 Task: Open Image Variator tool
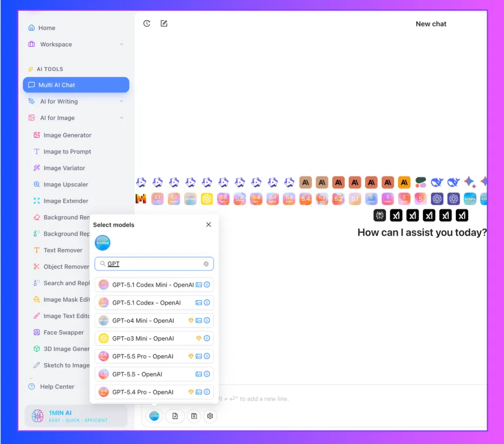click(x=59, y=168)
